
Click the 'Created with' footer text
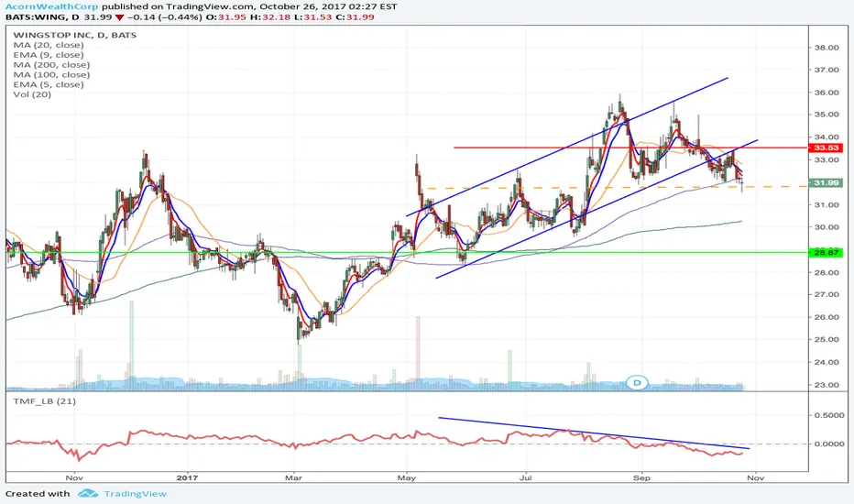38,494
